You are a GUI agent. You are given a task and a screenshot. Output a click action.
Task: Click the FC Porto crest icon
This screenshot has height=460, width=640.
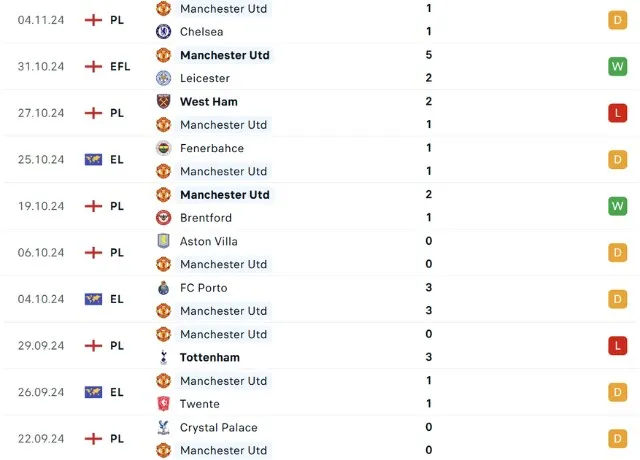(163, 288)
